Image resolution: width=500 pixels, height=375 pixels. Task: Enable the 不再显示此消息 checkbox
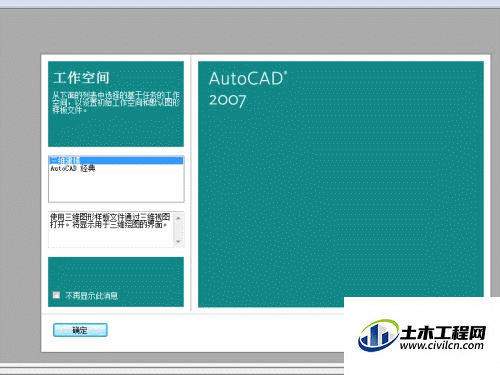(56, 295)
